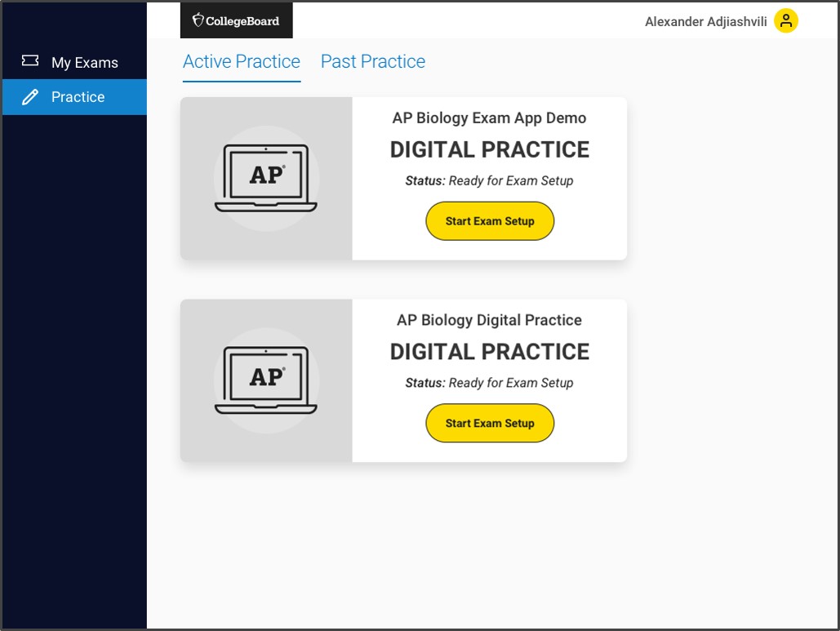Click the underline indicator below Active Practice
The image size is (840, 631).
click(241, 81)
